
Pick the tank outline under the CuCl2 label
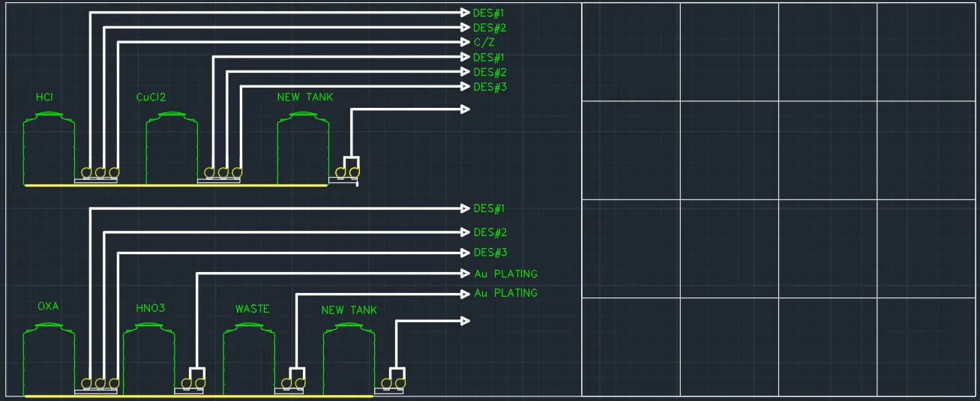[x=172, y=148]
